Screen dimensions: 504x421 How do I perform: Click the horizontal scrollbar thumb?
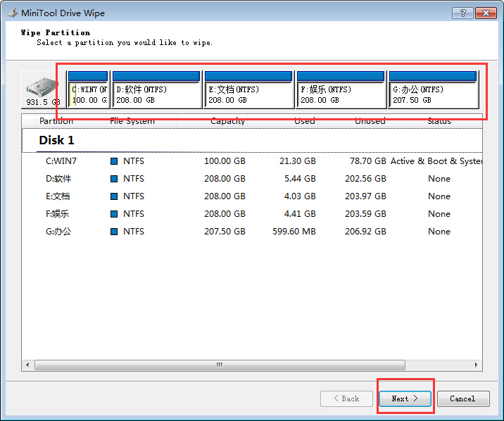(x=220, y=365)
